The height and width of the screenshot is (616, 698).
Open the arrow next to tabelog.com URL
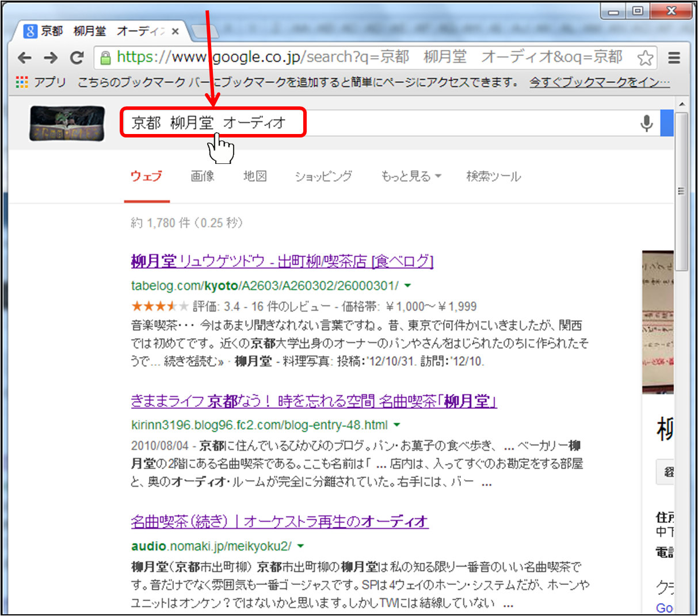coord(407,285)
